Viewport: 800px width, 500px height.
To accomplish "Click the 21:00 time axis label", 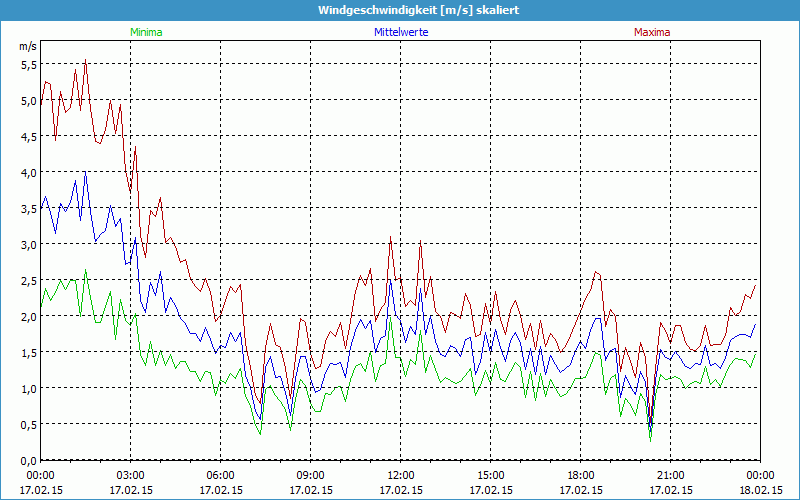I will pyautogui.click(x=669, y=475).
